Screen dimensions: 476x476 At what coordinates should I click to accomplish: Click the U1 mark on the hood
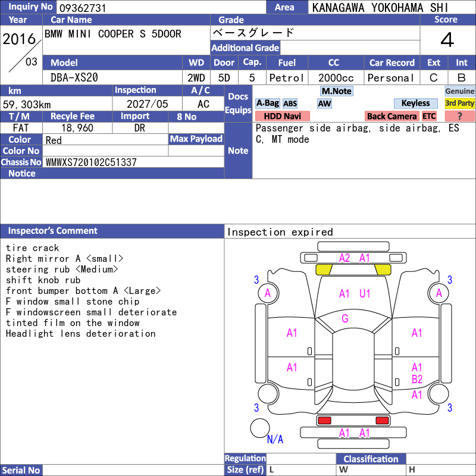(365, 293)
